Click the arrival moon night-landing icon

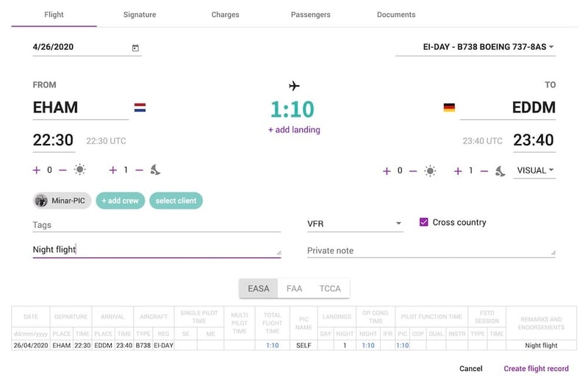point(500,170)
